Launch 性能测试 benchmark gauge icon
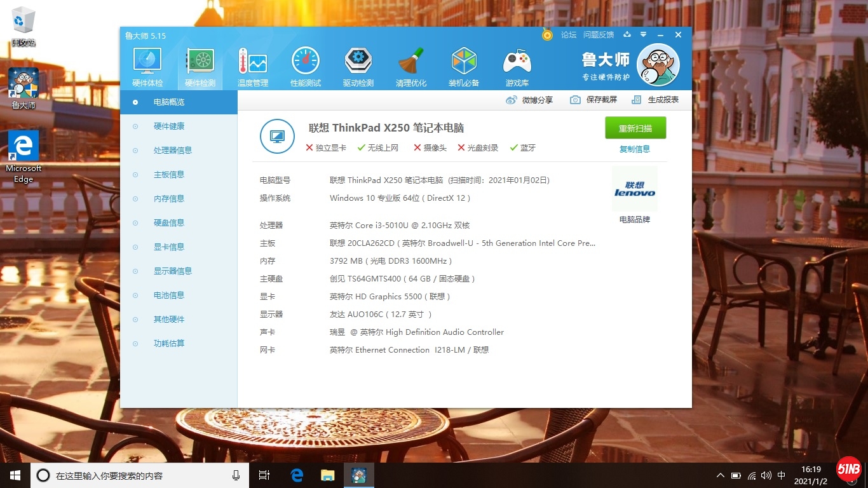This screenshot has height=488, width=868. coord(306,67)
